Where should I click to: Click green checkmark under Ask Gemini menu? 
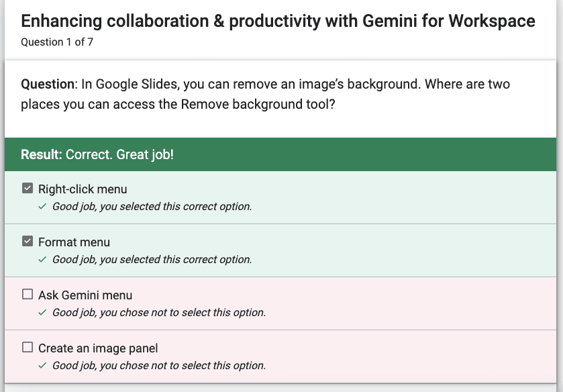click(42, 313)
